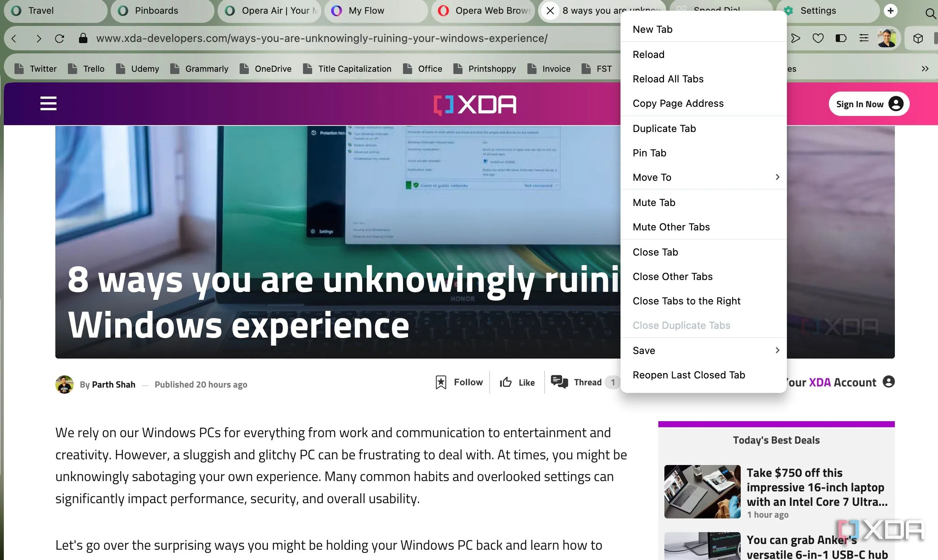Go back with the back arrow
This screenshot has height=560, width=938.
(x=14, y=39)
